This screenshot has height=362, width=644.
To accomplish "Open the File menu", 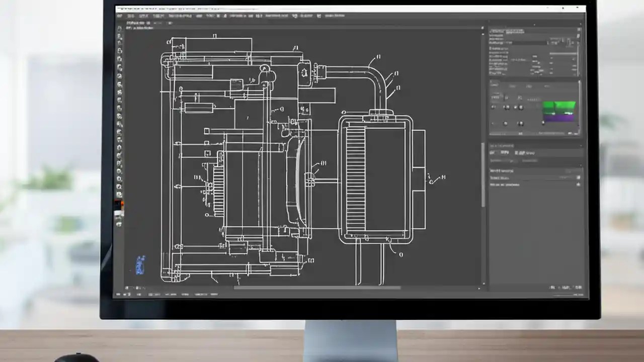I will 120,16.
